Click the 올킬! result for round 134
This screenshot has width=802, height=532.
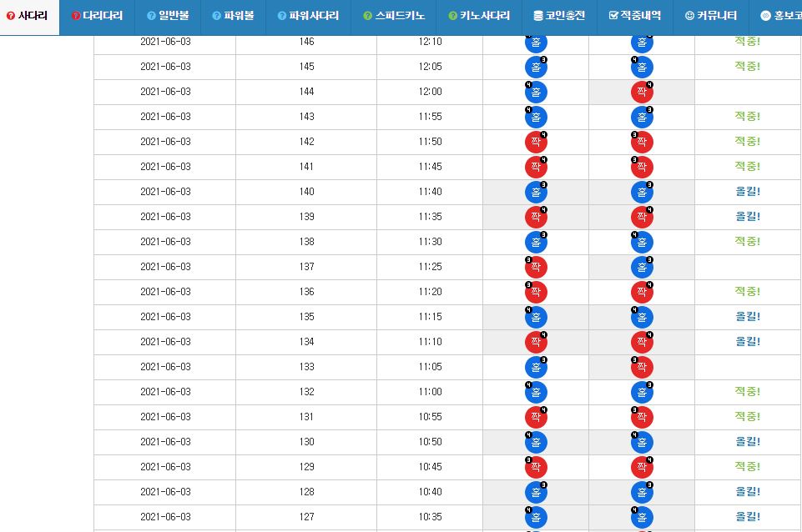point(747,342)
